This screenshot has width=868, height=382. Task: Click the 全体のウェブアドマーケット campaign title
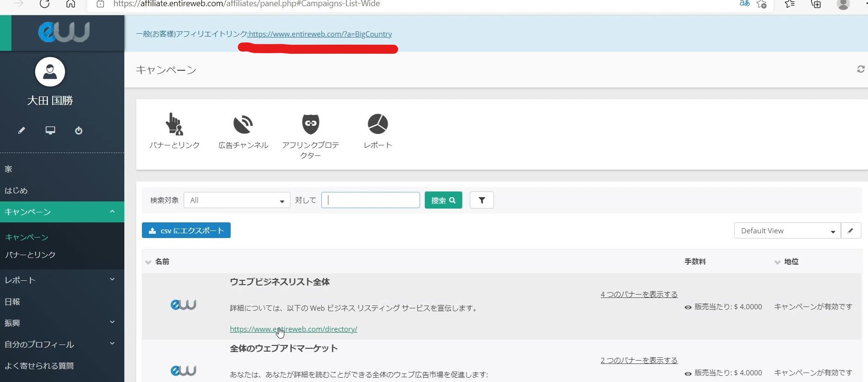tap(284, 348)
